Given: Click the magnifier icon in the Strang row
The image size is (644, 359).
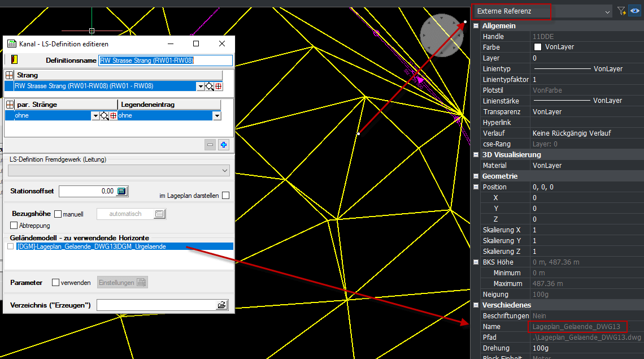Looking at the screenshot, I should pos(209,86).
